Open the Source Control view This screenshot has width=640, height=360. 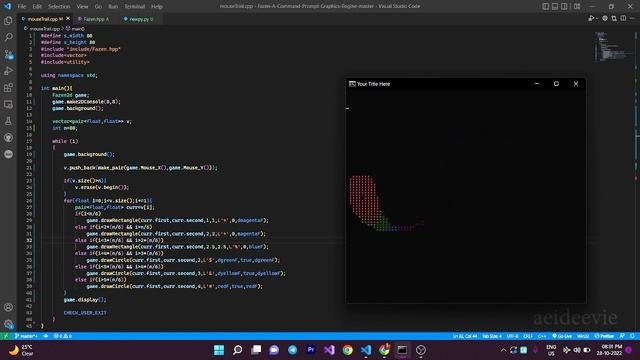[x=8, y=54]
